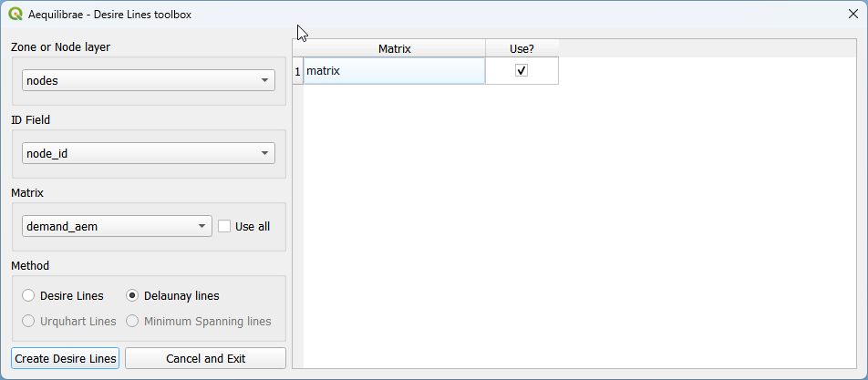Select the 'matrix' cell in table
868x380 pixels.
(x=394, y=71)
